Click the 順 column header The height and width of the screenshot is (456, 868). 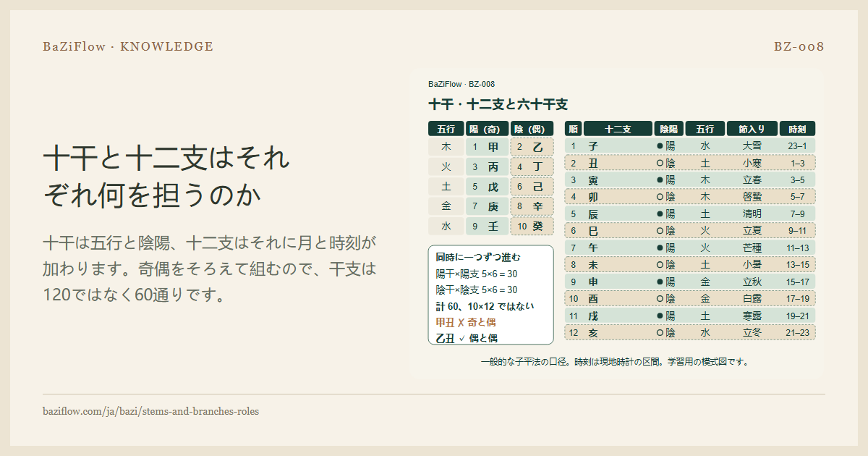coord(573,129)
